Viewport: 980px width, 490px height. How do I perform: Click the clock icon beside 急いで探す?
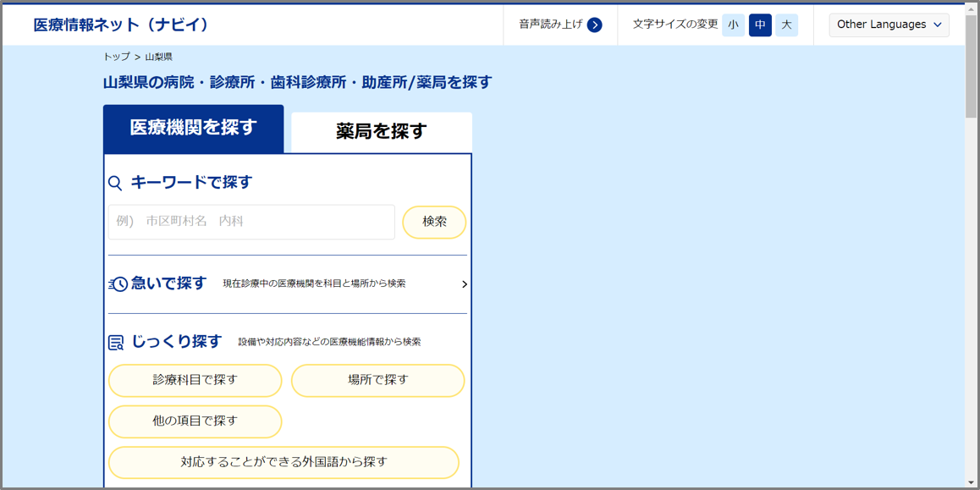pyautogui.click(x=118, y=284)
